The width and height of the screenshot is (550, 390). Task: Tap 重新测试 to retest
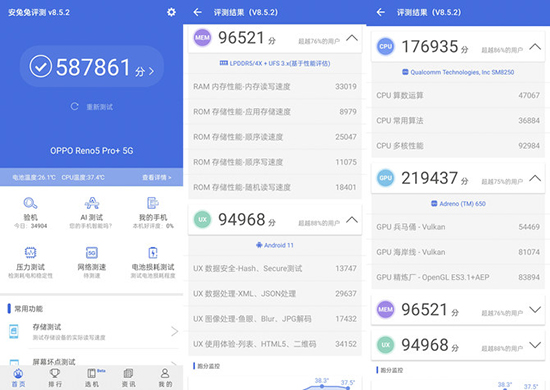click(x=92, y=107)
